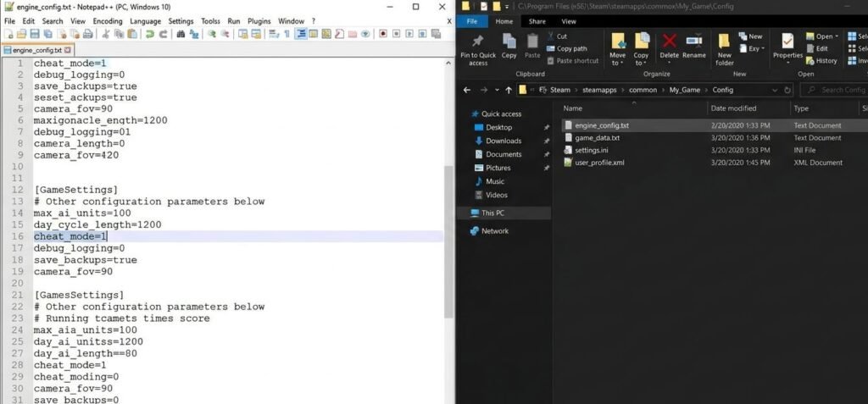The image size is (868, 404).
Task: Click the Notepad++ vertical scrollbar thumb
Action: click(x=448, y=241)
